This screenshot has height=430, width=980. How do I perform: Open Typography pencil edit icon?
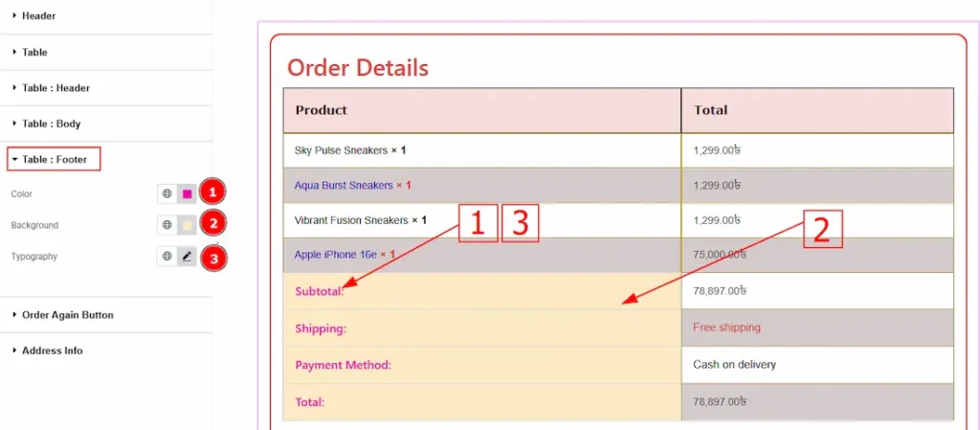click(x=187, y=257)
